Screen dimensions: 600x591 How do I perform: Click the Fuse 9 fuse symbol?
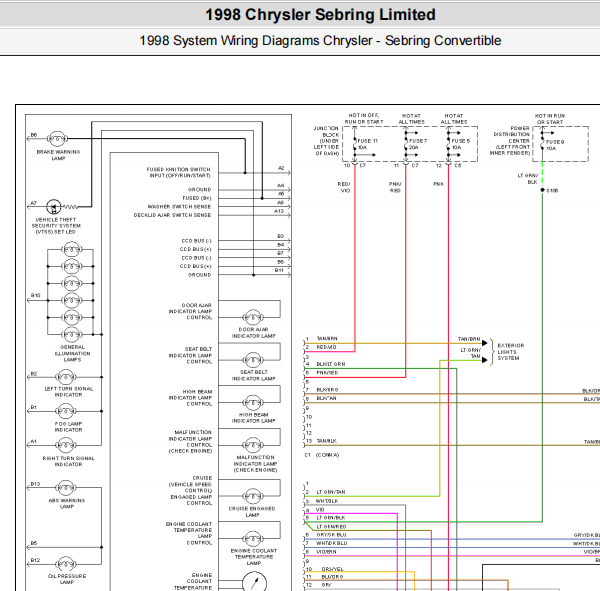pyautogui.click(x=542, y=145)
